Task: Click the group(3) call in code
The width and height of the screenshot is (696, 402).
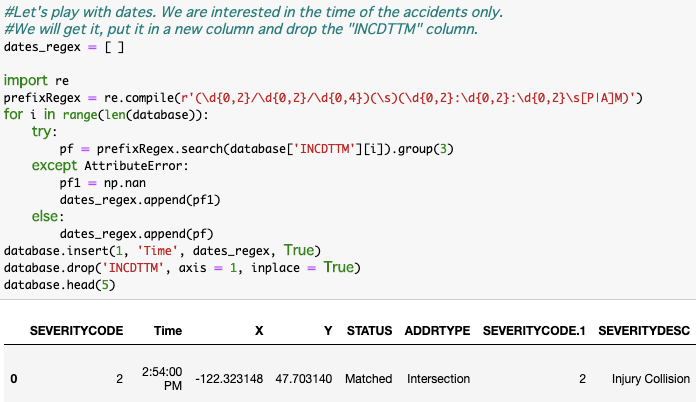Action: [426, 149]
